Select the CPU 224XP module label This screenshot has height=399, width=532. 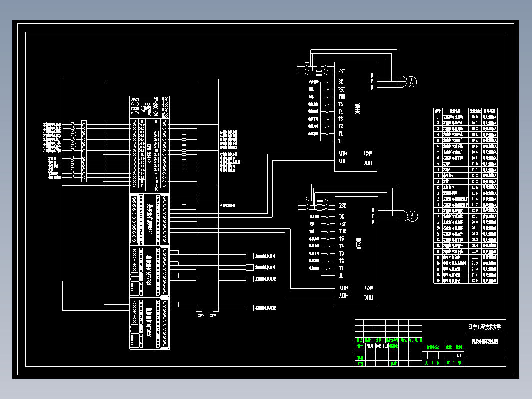click(x=149, y=153)
